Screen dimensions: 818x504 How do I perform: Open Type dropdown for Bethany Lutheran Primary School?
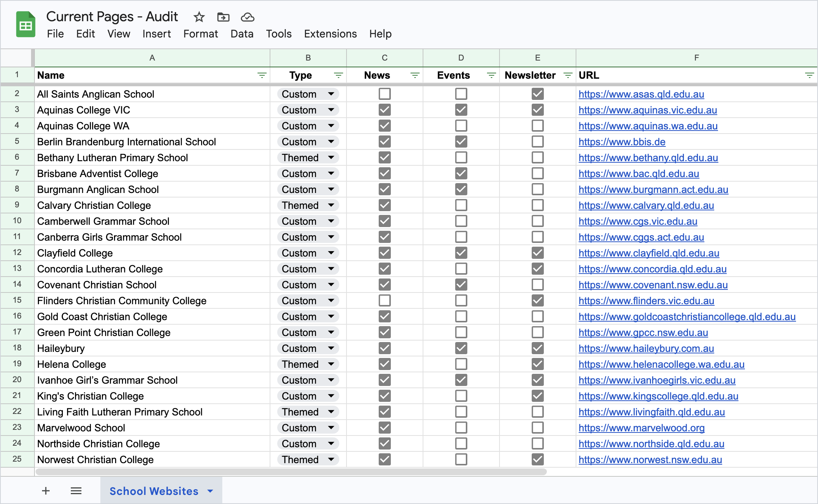[331, 157]
